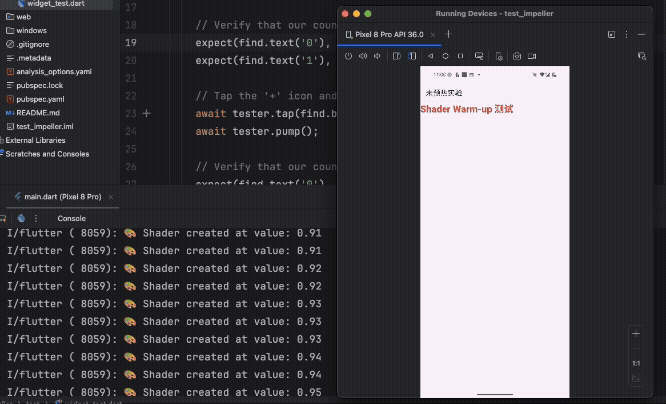Click the await tester.pump(); code line
Image resolution: width=666 pixels, height=404 pixels.
point(257,131)
